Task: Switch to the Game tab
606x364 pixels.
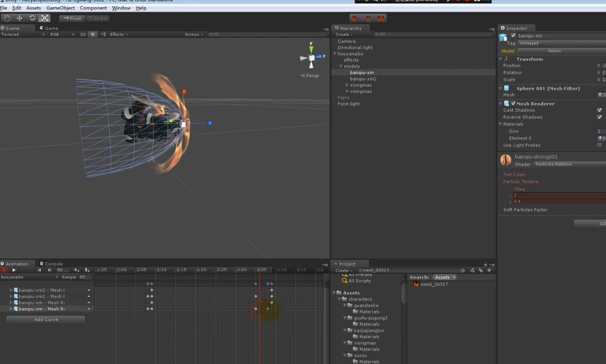Action: [x=49, y=28]
